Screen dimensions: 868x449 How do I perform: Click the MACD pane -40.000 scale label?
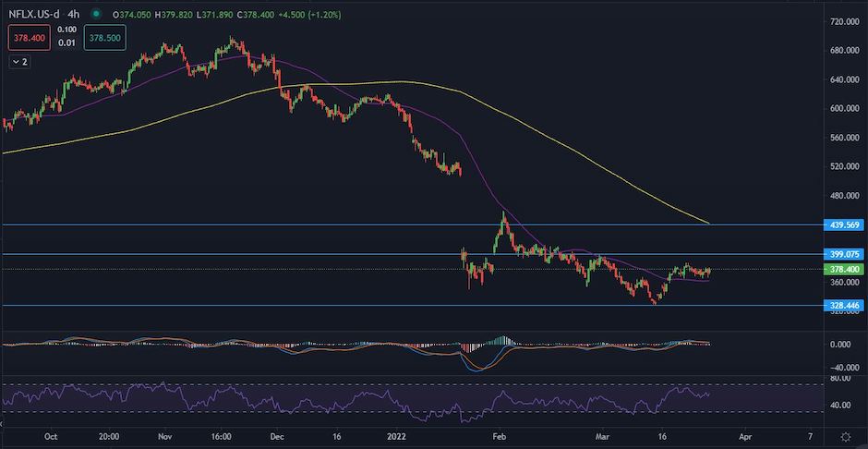(847, 369)
